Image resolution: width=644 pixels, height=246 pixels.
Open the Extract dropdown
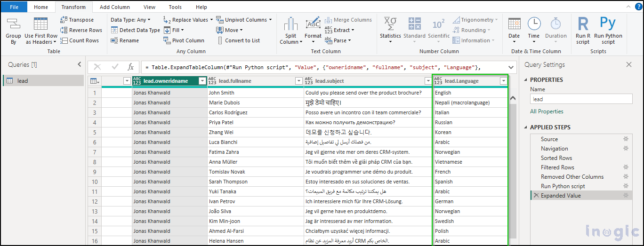tap(339, 30)
